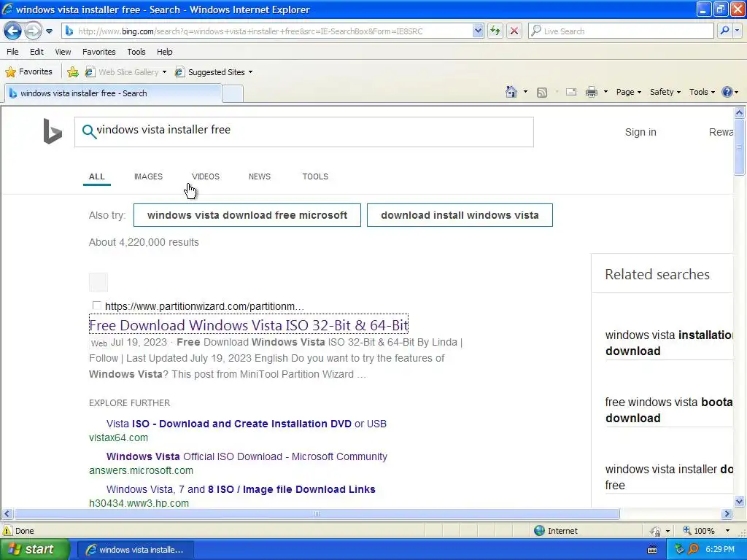Try "download install windows vista" suggestion
Viewport: 747px width, 560px height.
click(460, 215)
